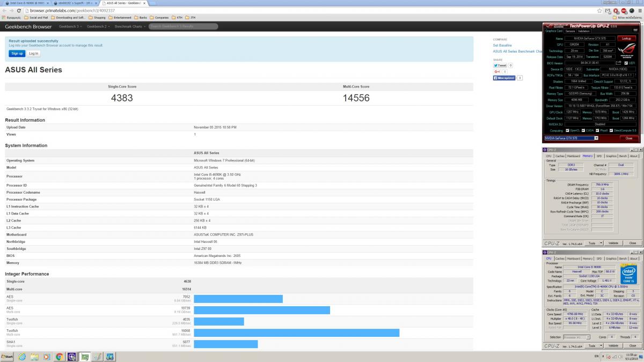
Task: Click the Sign up button
Action: [17, 53]
